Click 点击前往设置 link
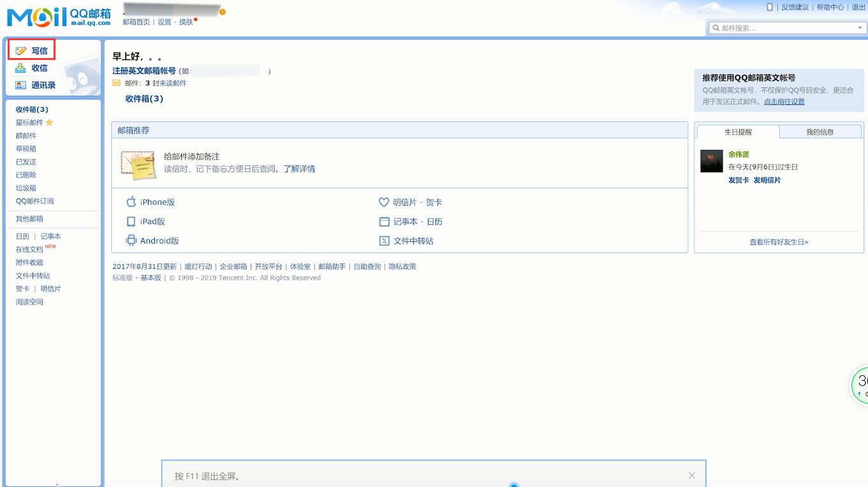868x487 pixels. click(x=784, y=101)
